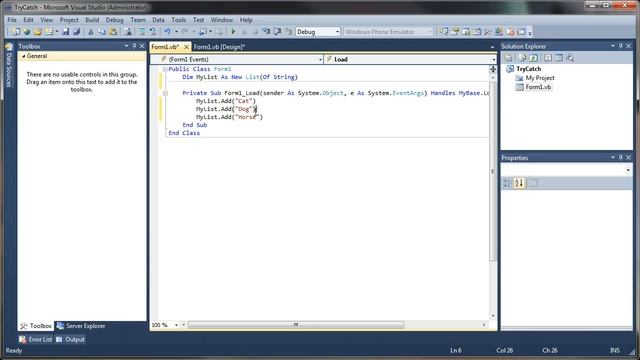Open the Properties object selector dropdown
Image resolution: width=640 pixels, height=360 pixels.
point(628,170)
